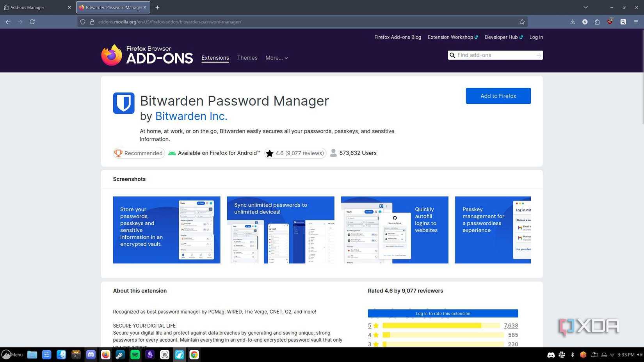This screenshot has height=362, width=644.
Task: Show site security padlock info
Action: pyautogui.click(x=92, y=22)
